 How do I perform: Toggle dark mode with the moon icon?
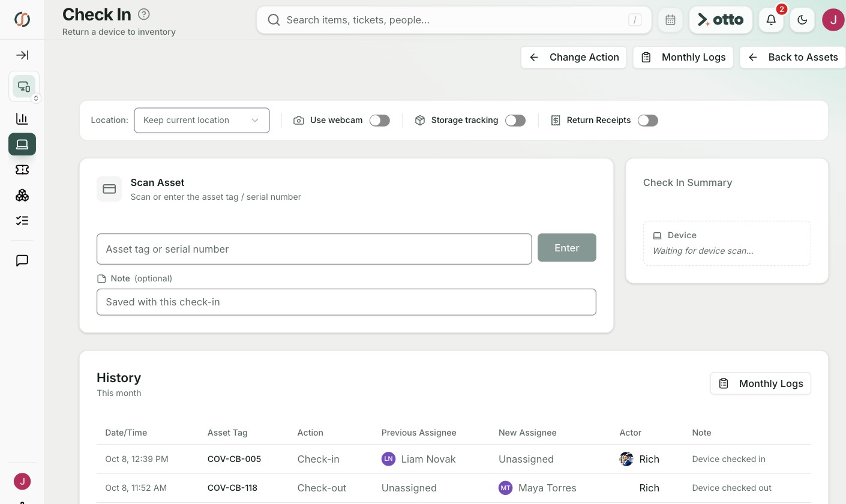click(802, 20)
